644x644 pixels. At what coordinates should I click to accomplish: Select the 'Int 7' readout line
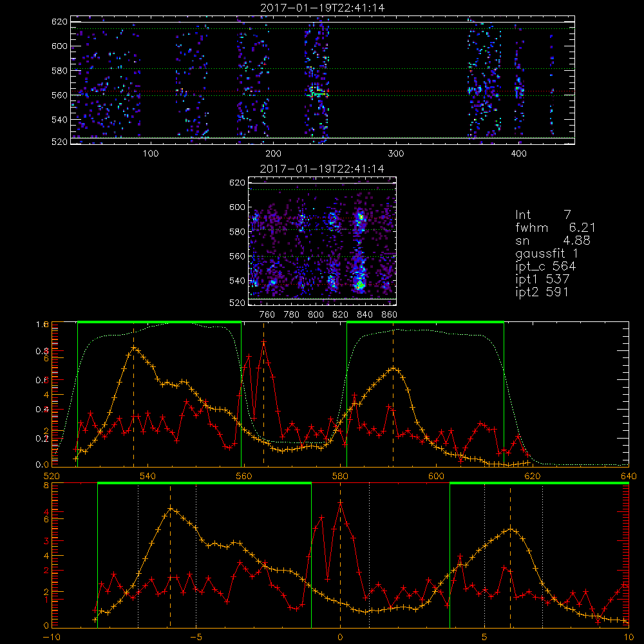coord(543,215)
